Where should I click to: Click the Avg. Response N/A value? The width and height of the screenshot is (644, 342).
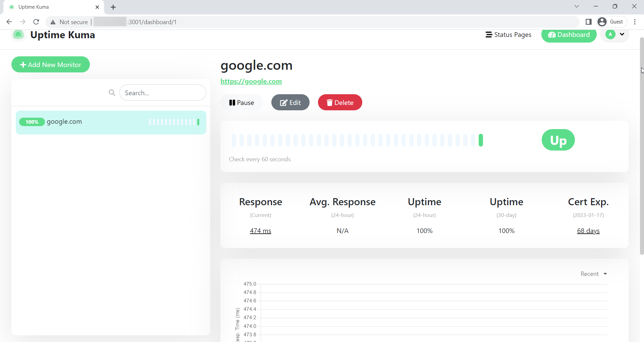(342, 231)
